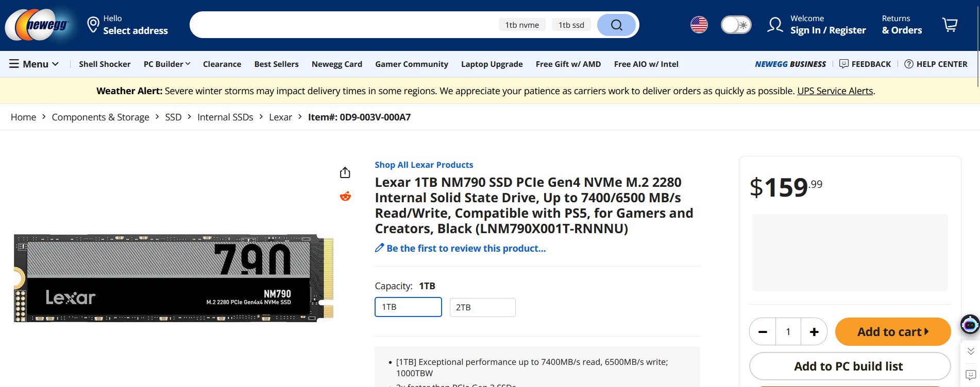The image size is (980, 387).
Task: Open the Newegg logo homepage
Action: point(37,25)
